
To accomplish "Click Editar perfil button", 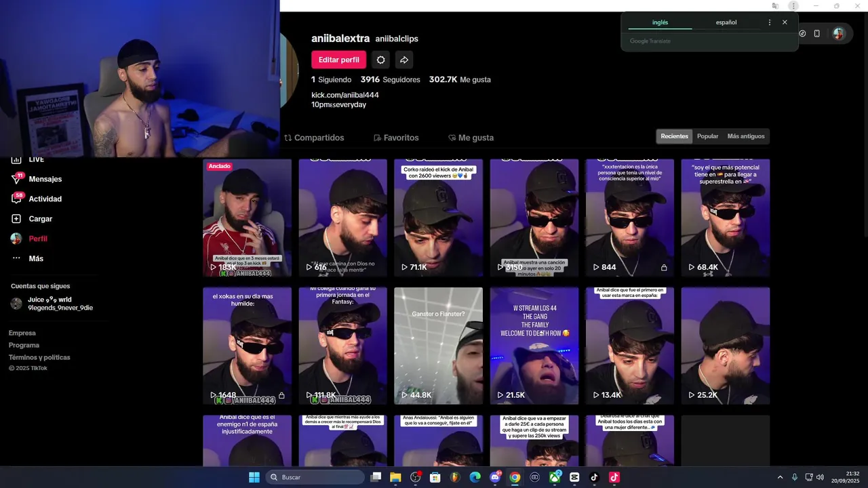I will pyautogui.click(x=339, y=60).
